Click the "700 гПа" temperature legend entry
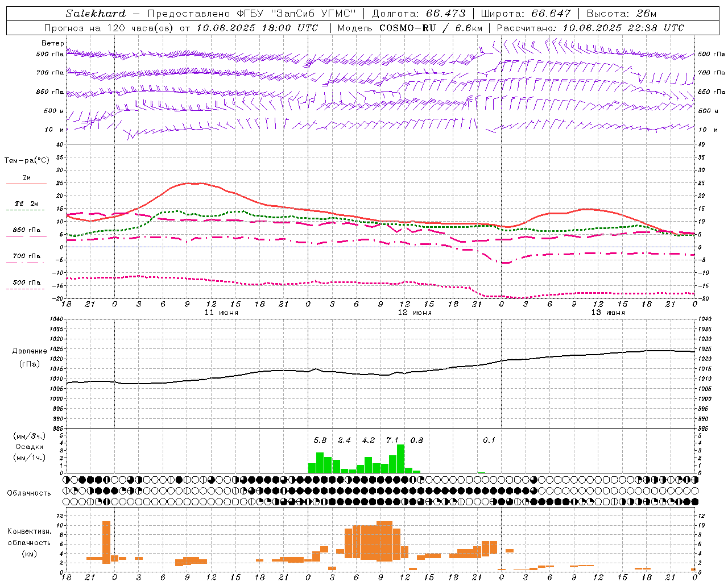The width and height of the screenshot is (728, 582). click(x=27, y=256)
